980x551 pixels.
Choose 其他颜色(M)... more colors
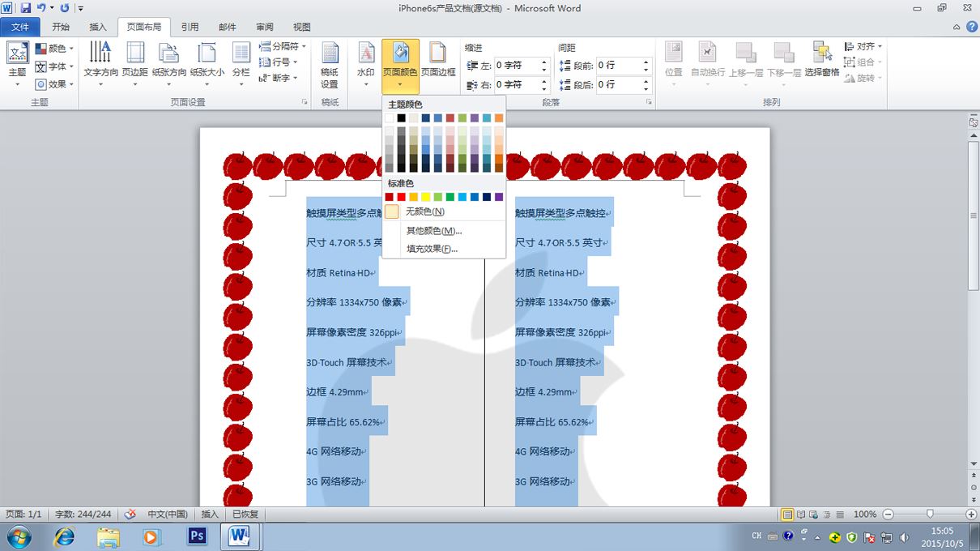[444, 231]
